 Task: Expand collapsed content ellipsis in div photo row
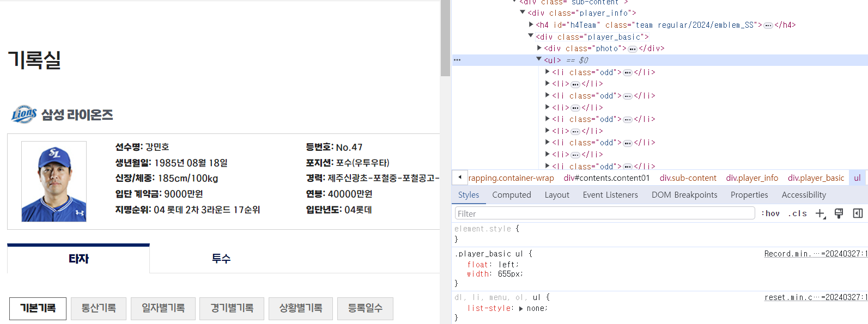pyautogui.click(x=633, y=48)
